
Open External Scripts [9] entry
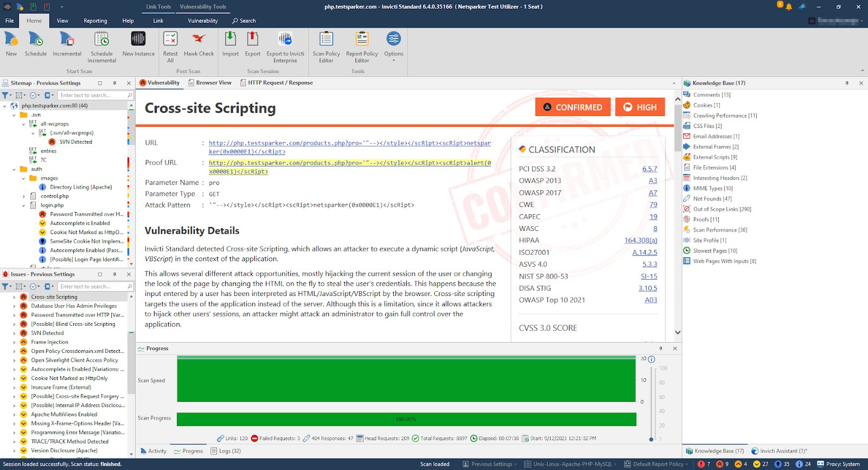pos(715,157)
